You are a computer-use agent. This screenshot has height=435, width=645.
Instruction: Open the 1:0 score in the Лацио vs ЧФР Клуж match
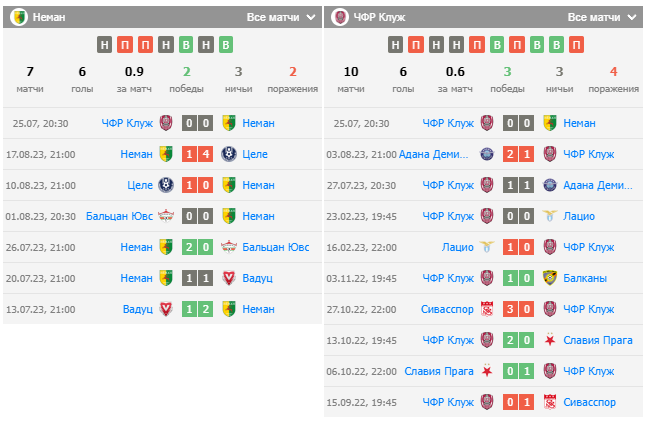click(518, 247)
